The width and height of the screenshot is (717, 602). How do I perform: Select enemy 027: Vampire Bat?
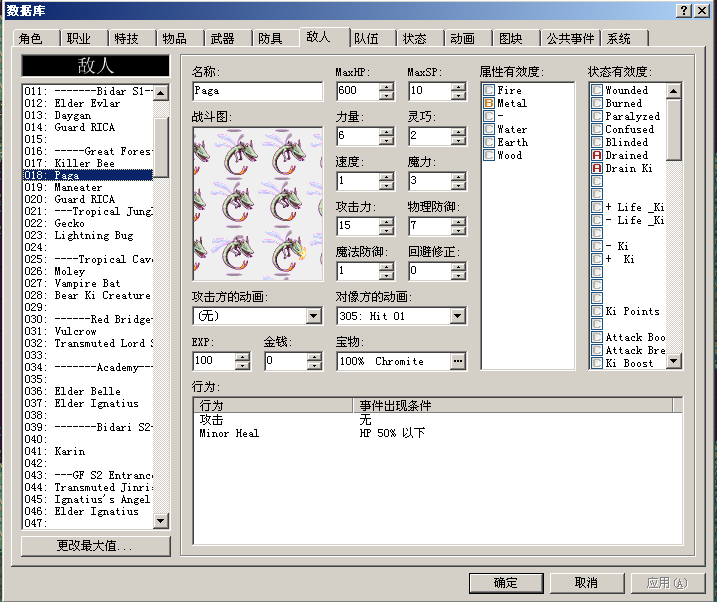click(88, 283)
